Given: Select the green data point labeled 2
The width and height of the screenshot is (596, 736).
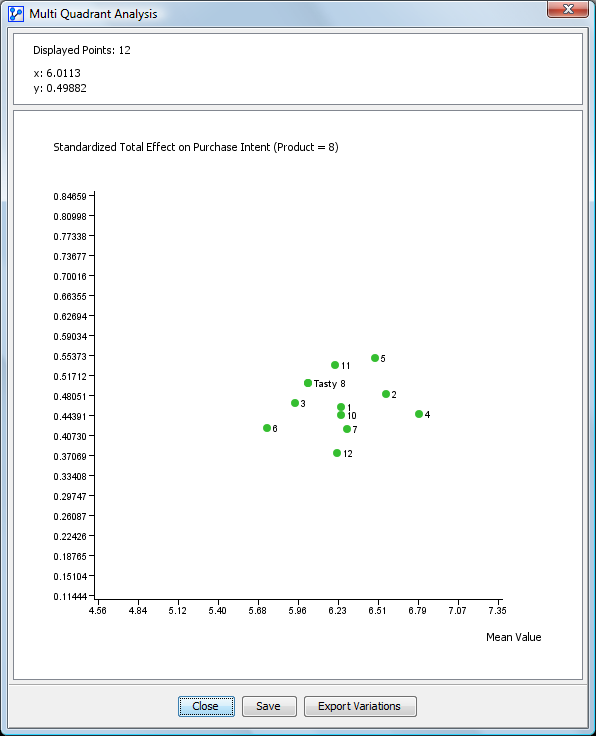Looking at the screenshot, I should 386,394.
